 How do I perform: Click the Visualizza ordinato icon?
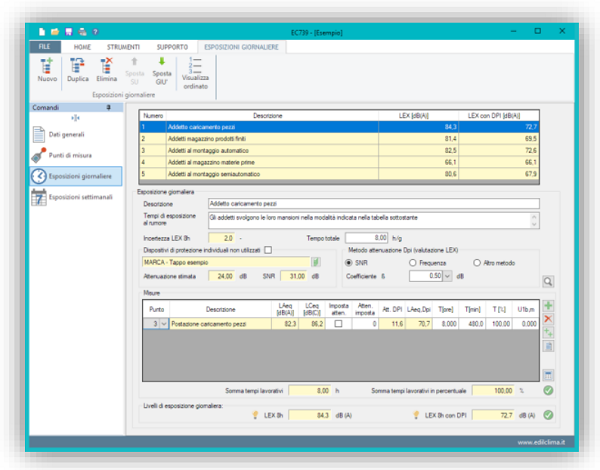tap(196, 67)
